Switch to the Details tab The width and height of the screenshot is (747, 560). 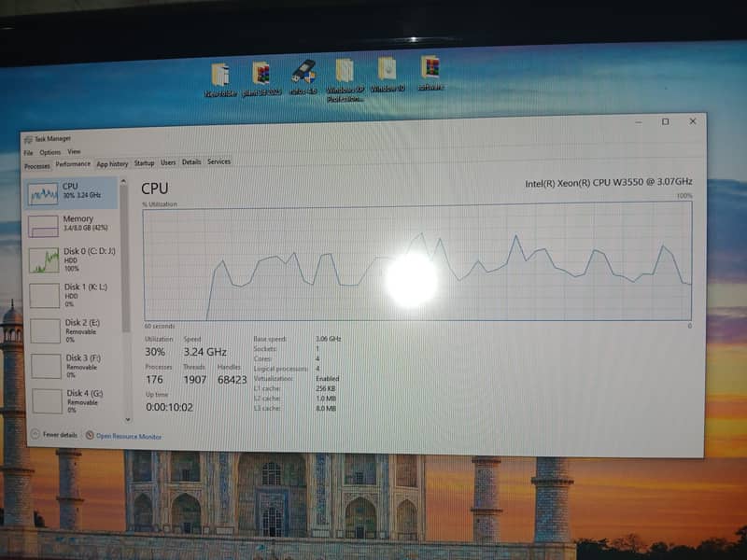click(x=191, y=161)
